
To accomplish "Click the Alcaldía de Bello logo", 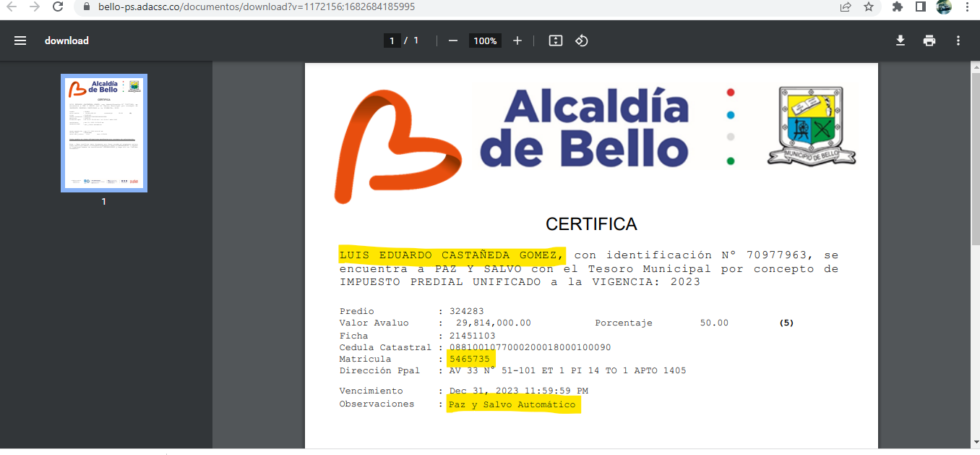I will pos(513,146).
